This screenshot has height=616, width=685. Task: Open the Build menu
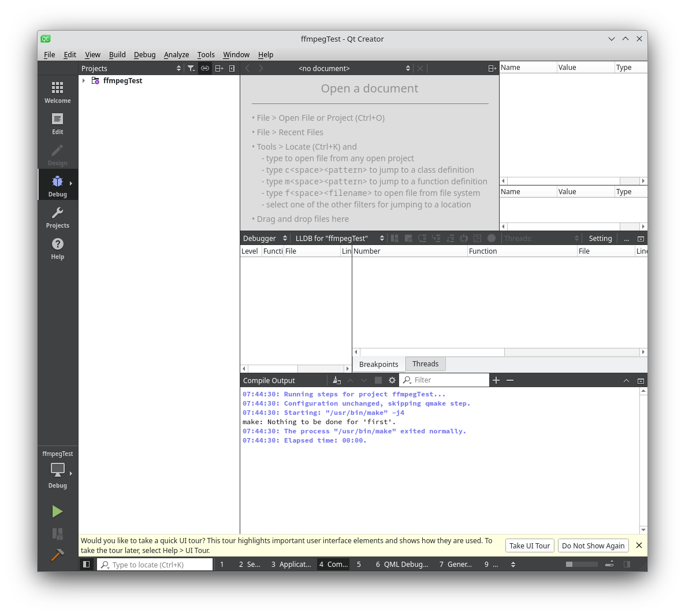[117, 55]
